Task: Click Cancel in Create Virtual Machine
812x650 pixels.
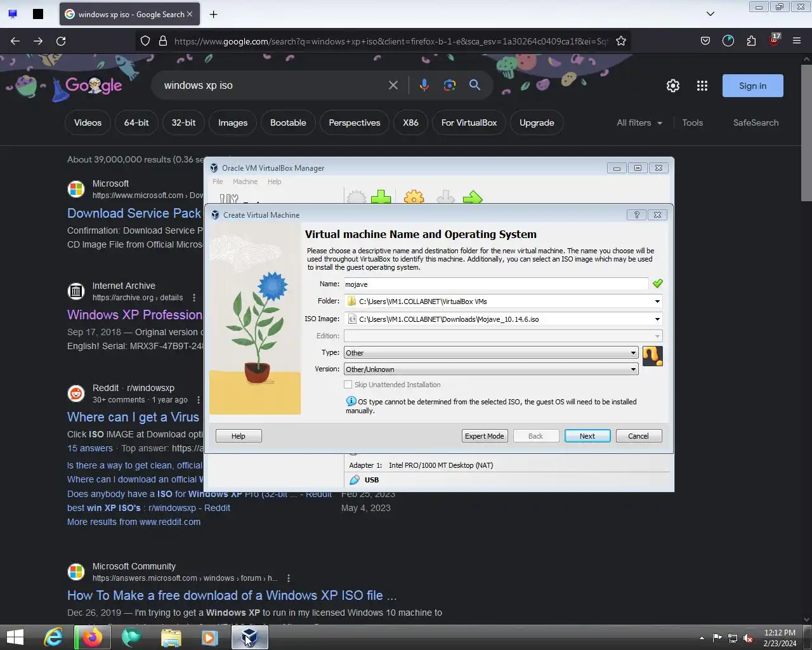Action: [x=638, y=436]
